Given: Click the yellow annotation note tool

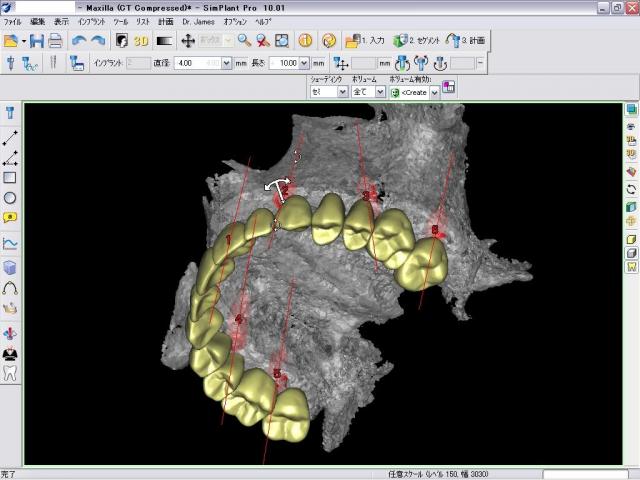Looking at the screenshot, I should click(x=11, y=217).
